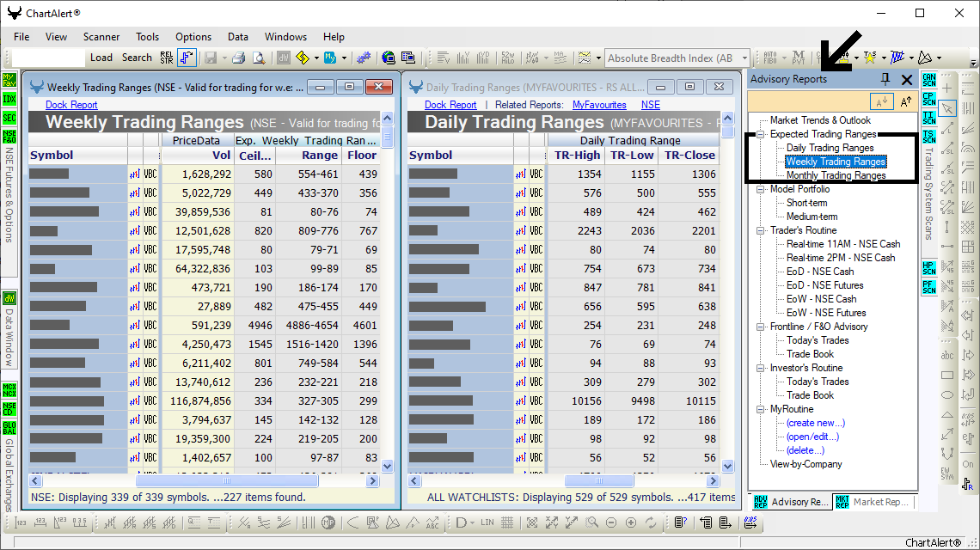Viewport: 980px width, 550px height.
Task: Click horizontal scrollbar thumb in Weekly Trading Ranges
Action: click(x=227, y=480)
